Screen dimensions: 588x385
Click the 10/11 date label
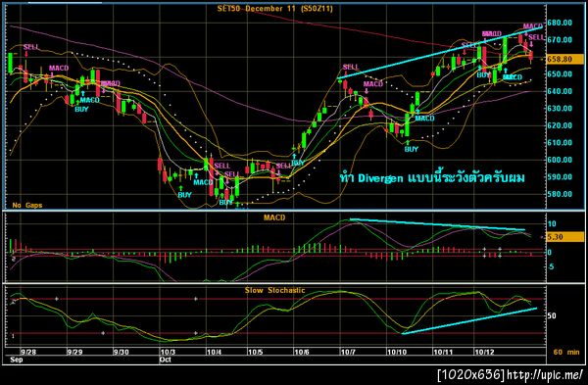click(x=443, y=352)
